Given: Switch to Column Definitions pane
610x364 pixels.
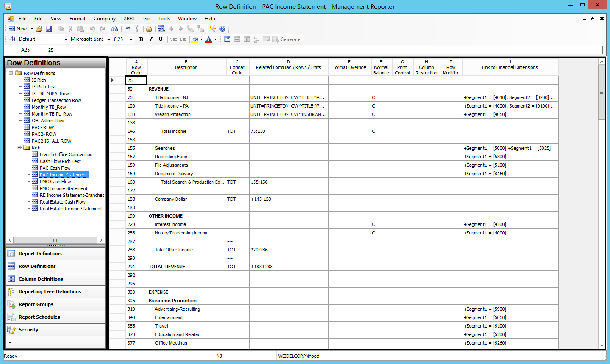Looking at the screenshot, I should coord(55,279).
